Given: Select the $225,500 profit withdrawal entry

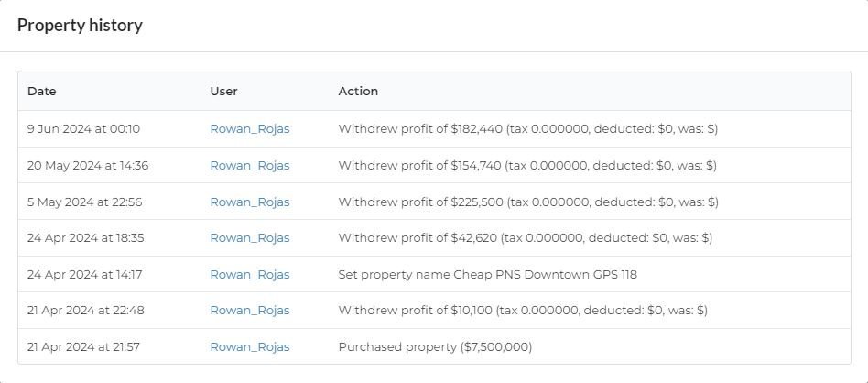Looking at the screenshot, I should [x=528, y=202].
